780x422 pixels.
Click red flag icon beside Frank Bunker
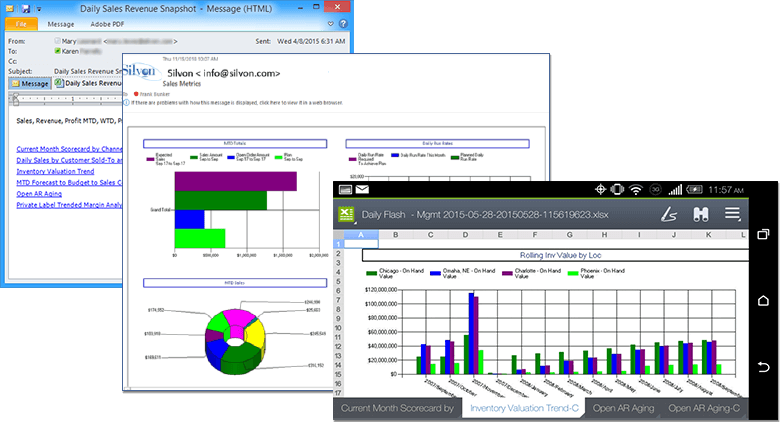coord(136,94)
